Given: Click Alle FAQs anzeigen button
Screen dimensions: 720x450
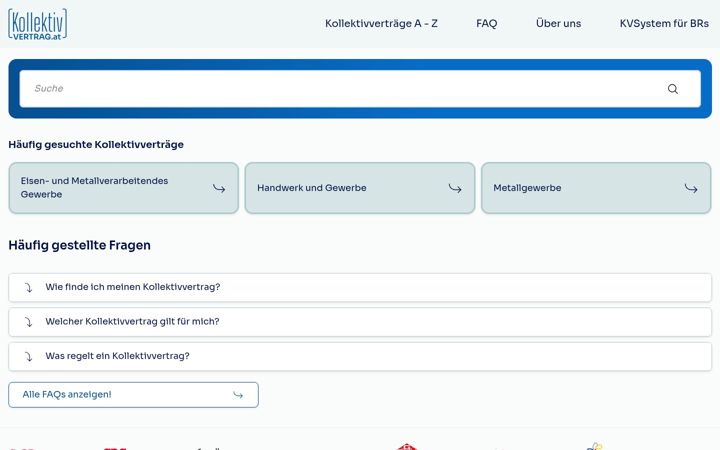Looking at the screenshot, I should coord(134,395).
